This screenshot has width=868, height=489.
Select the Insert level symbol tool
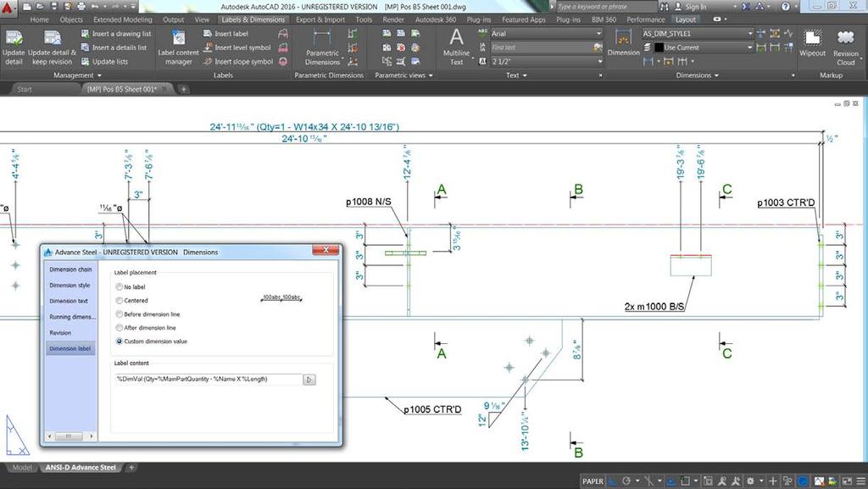click(237, 47)
